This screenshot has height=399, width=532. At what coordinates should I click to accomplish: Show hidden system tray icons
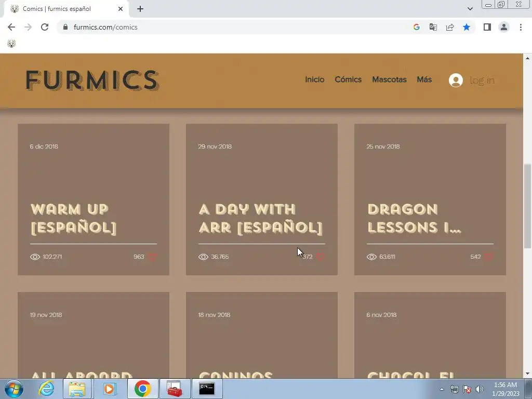pyautogui.click(x=442, y=389)
